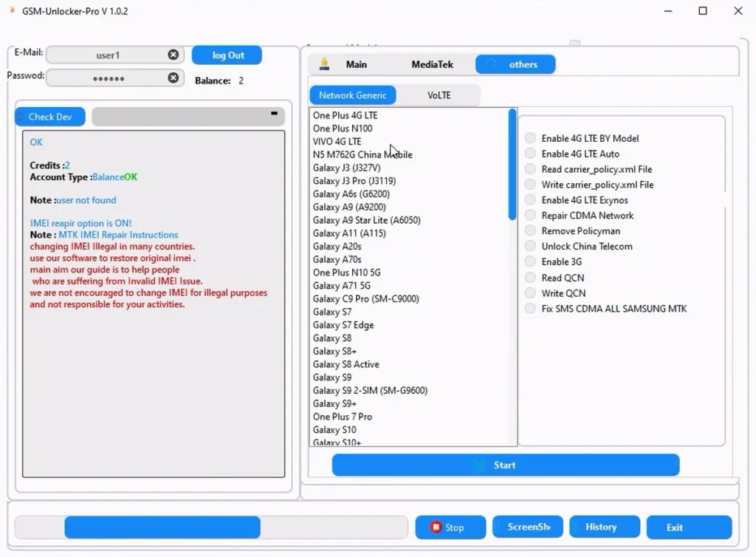Click the red Stop icon
Viewport: 756px width, 557px height.
click(436, 527)
